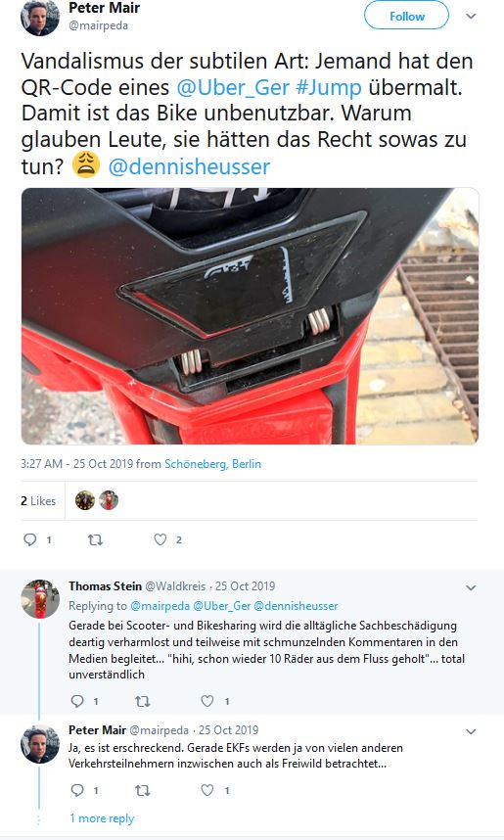Viewport: 504px width, 840px height.
Task: Expand the options chevron on Thomas Stein's reply
Action: tap(471, 587)
